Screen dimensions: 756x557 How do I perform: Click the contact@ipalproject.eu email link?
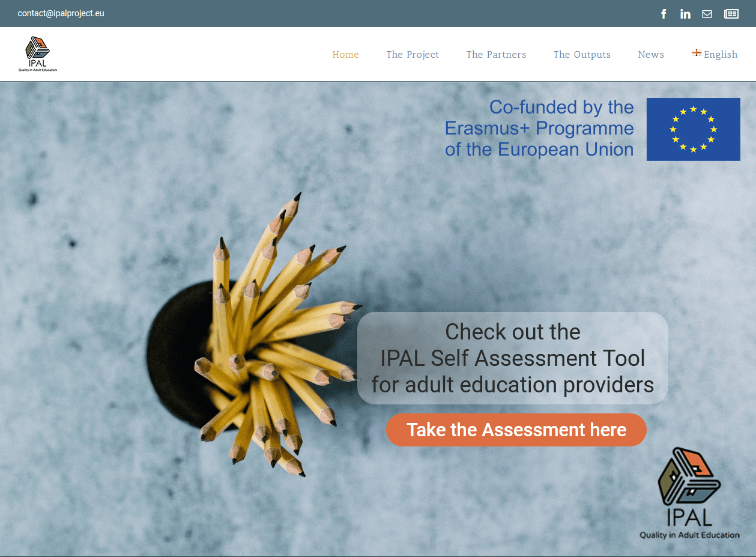[x=61, y=13]
